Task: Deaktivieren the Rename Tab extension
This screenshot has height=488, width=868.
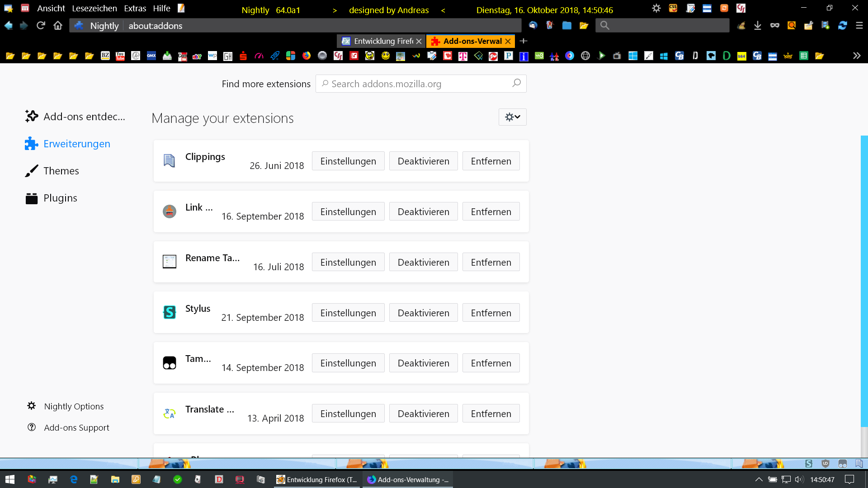Action: point(423,263)
